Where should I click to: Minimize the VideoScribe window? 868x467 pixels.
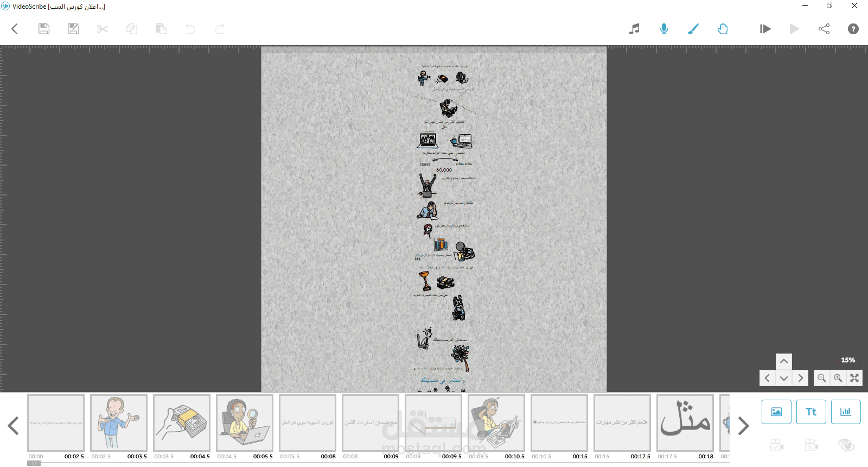pos(805,6)
